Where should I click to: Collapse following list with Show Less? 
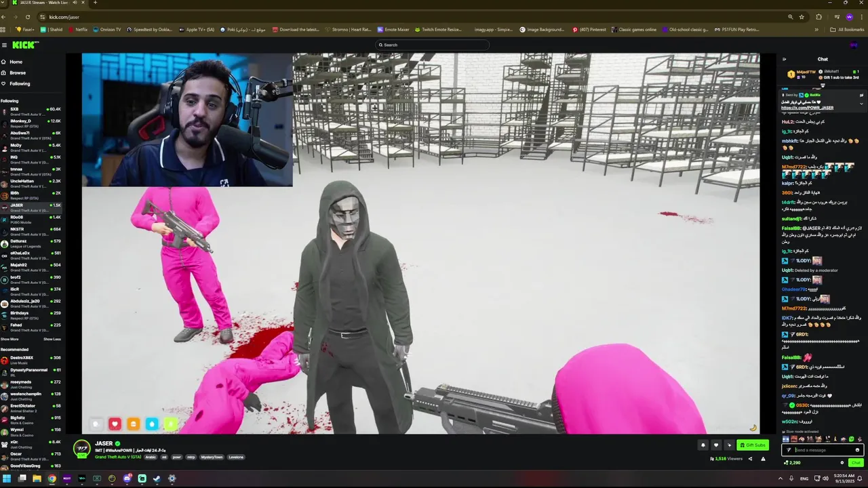pyautogui.click(x=52, y=339)
